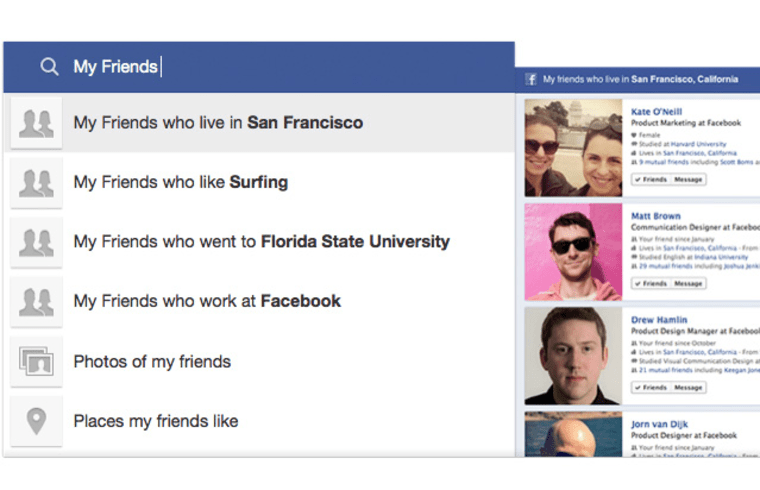Open Matt Brown's profile photo
The image size is (760, 490).
tap(573, 252)
